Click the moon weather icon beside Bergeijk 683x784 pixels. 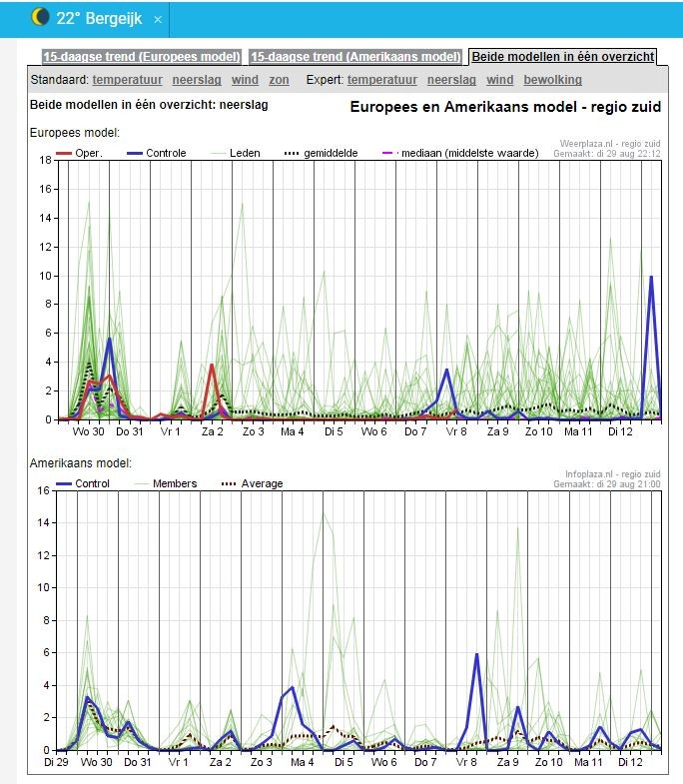click(x=40, y=17)
